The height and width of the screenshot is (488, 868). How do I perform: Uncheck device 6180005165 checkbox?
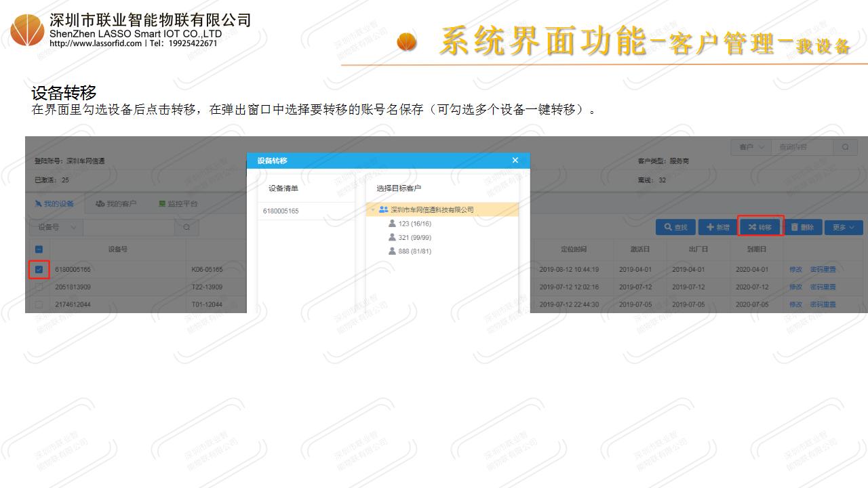(x=39, y=269)
